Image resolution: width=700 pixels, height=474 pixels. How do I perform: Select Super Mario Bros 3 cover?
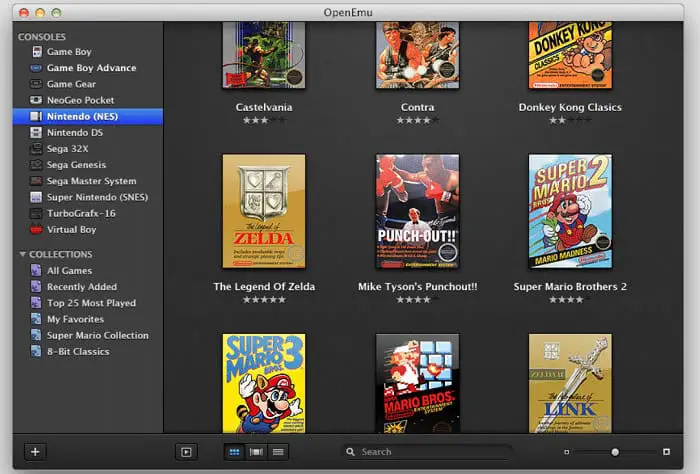(264, 383)
